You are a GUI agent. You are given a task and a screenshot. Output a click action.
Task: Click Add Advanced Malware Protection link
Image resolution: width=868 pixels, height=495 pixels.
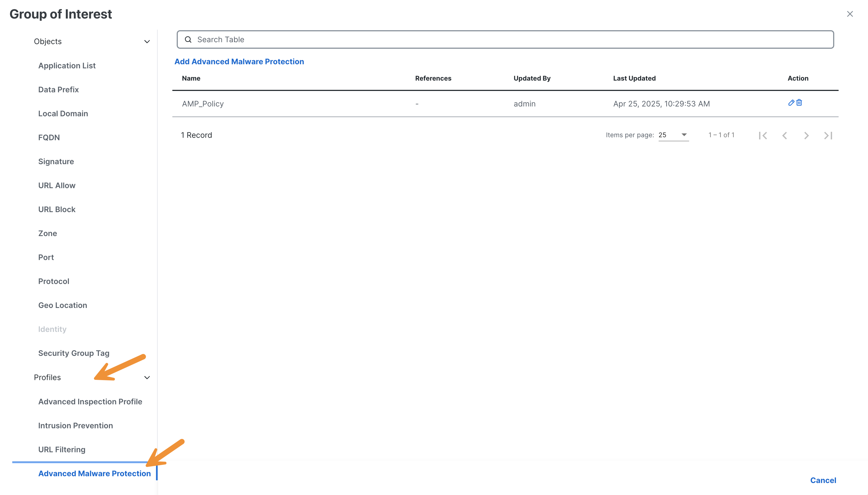239,62
